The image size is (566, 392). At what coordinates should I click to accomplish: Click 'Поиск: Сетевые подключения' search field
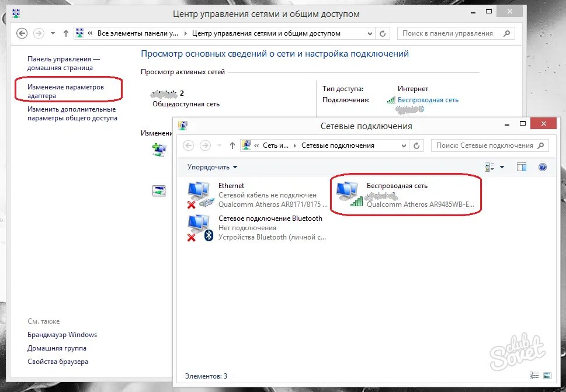coord(490,145)
